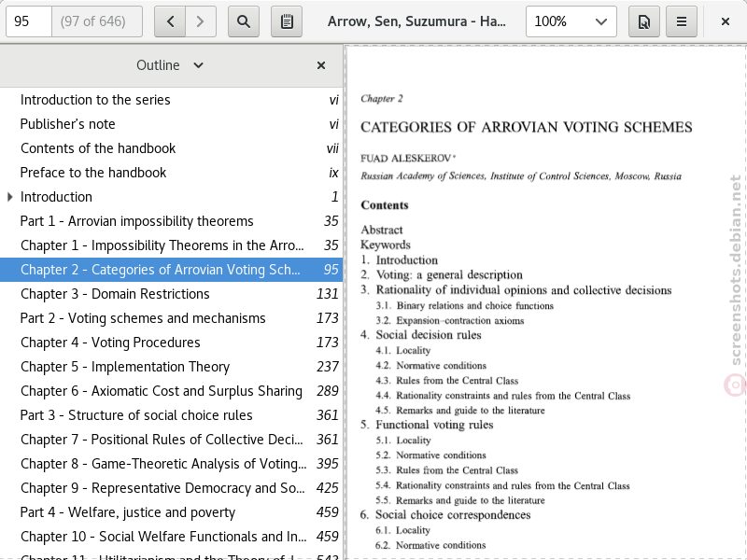Viewport: 747px width, 560px height.
Task: Click page number 289 beside Chapter 6
Action: tap(328, 391)
